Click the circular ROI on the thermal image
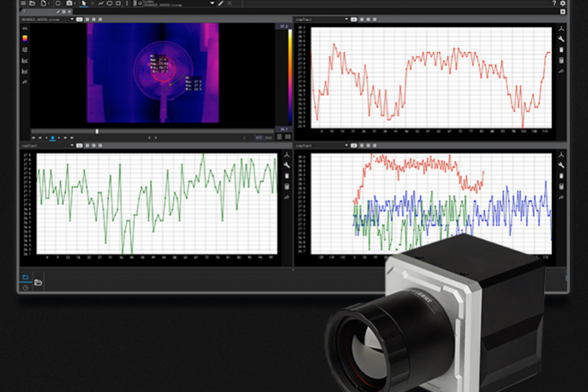This screenshot has width=588, height=392. pos(163,67)
